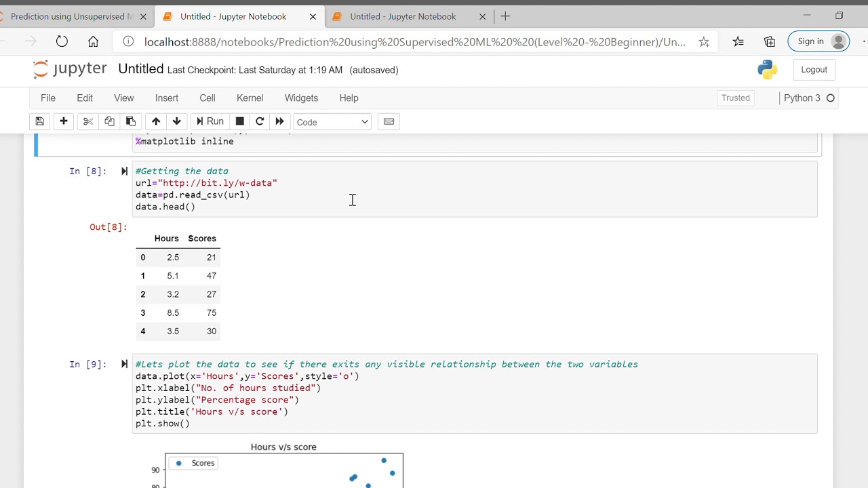The width and height of the screenshot is (868, 488).
Task: Go forward in browser history
Action: pos(31,42)
